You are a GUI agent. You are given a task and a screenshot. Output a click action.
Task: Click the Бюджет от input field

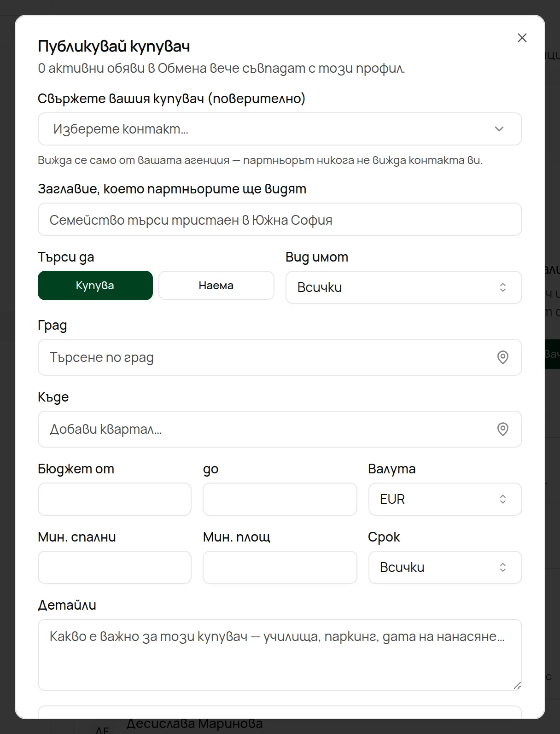coord(115,499)
